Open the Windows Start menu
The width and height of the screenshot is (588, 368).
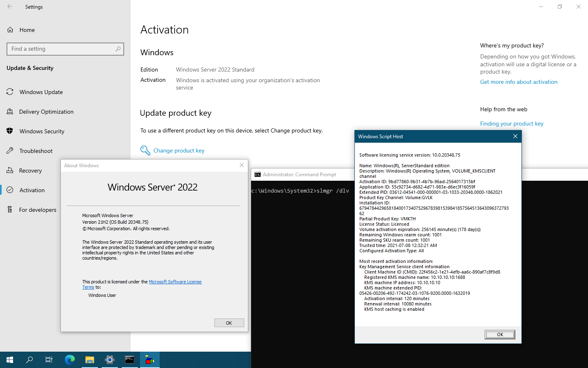tap(10, 360)
